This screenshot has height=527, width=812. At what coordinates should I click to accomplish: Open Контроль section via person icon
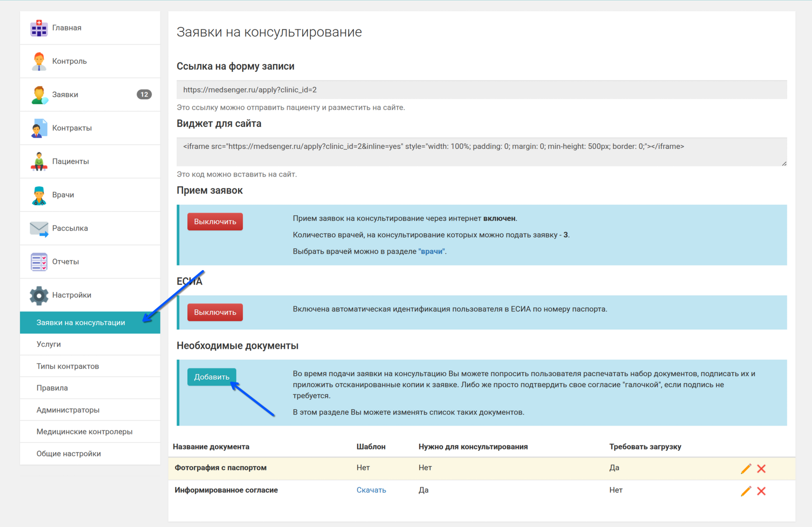point(39,61)
